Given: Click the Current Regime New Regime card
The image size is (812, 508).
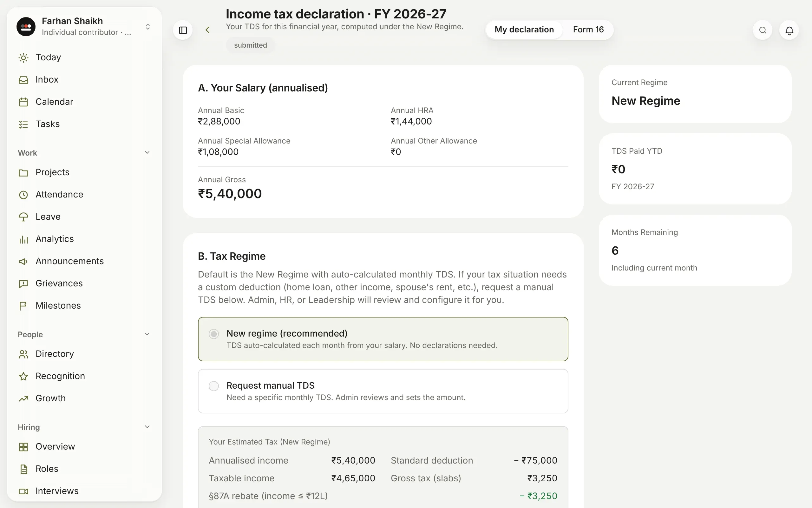Looking at the screenshot, I should [x=695, y=94].
